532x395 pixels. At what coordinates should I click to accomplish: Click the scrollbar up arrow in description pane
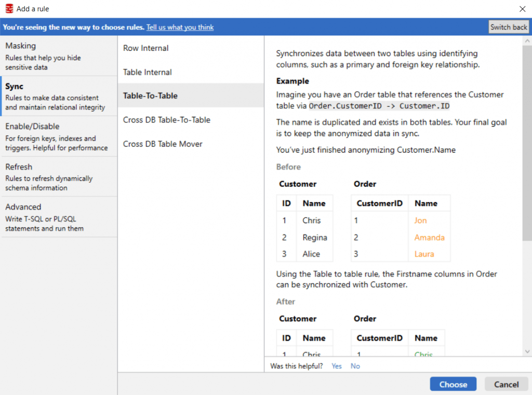(x=527, y=40)
